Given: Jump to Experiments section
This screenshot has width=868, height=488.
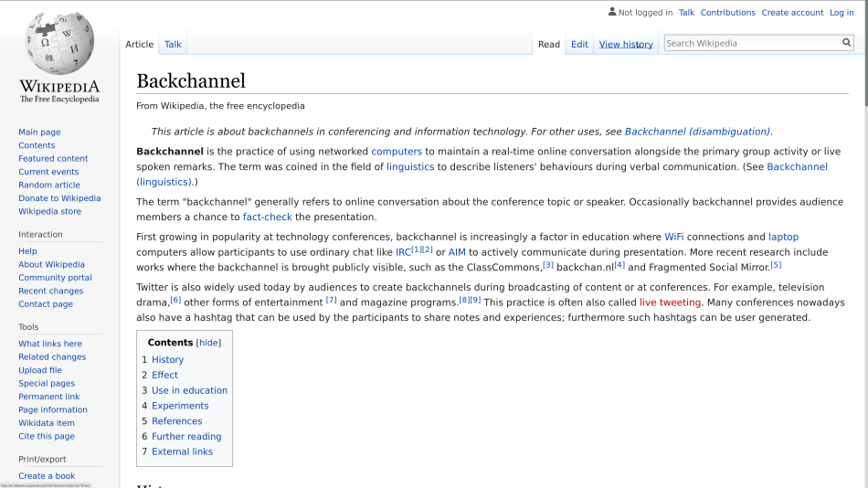Looking at the screenshot, I should click(180, 406).
